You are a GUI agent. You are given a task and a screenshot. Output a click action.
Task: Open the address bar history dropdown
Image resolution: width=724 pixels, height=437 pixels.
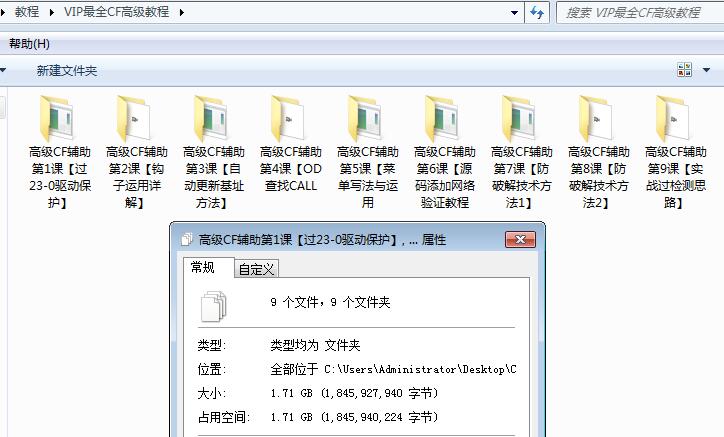tap(514, 12)
